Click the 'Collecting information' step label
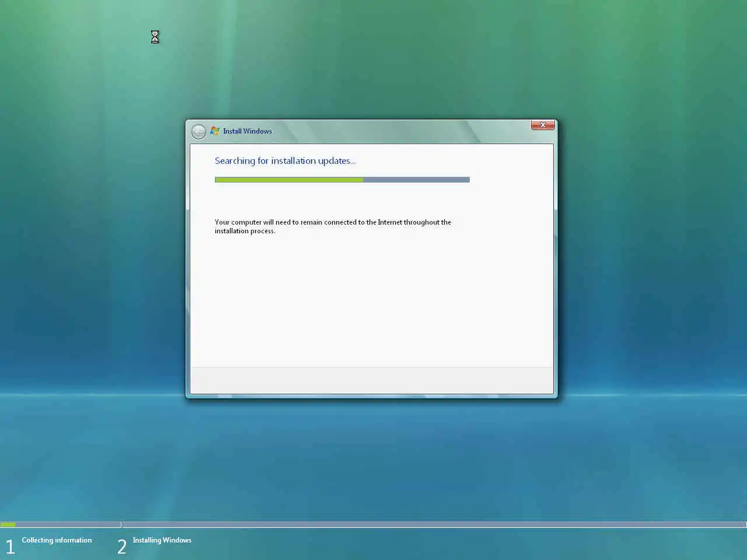Screen dimensions: 747x560 (x=57, y=540)
